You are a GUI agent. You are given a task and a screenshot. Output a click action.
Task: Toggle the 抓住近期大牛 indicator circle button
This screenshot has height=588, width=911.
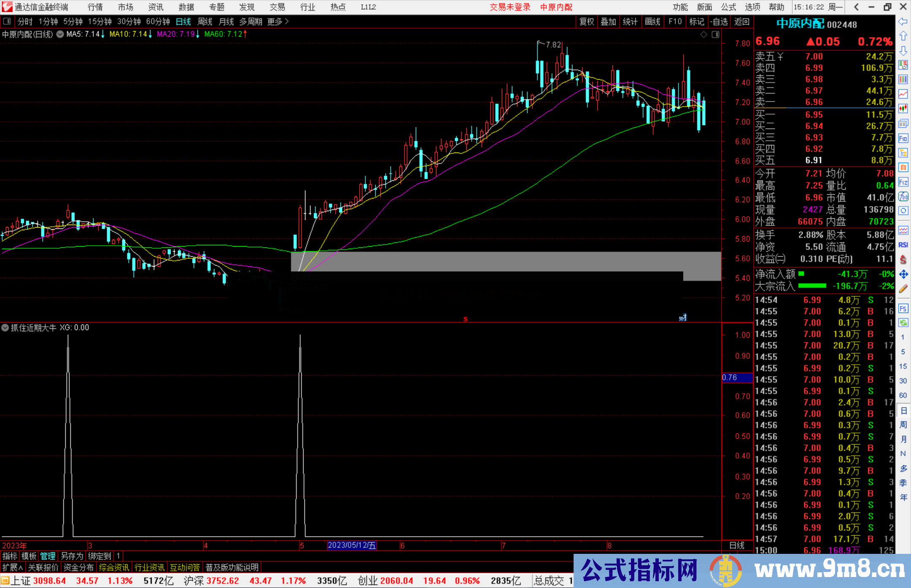[x=5, y=328]
